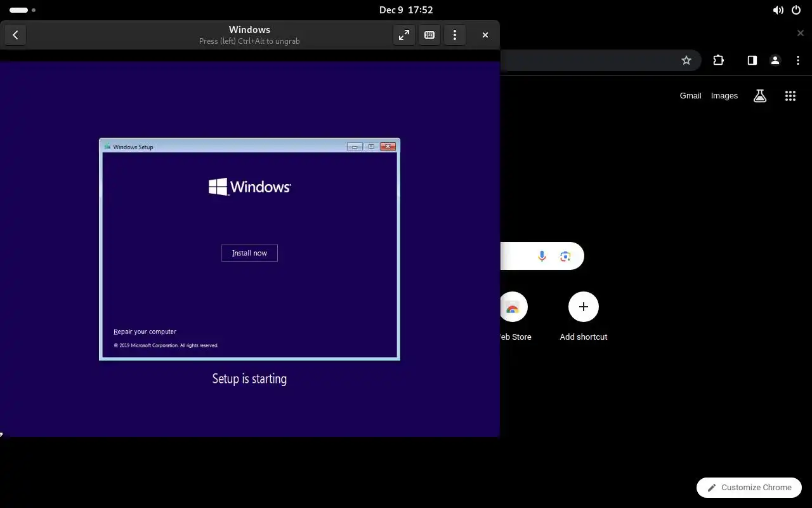Close the Windows Setup dialog
The image size is (812, 508).
[x=388, y=147]
